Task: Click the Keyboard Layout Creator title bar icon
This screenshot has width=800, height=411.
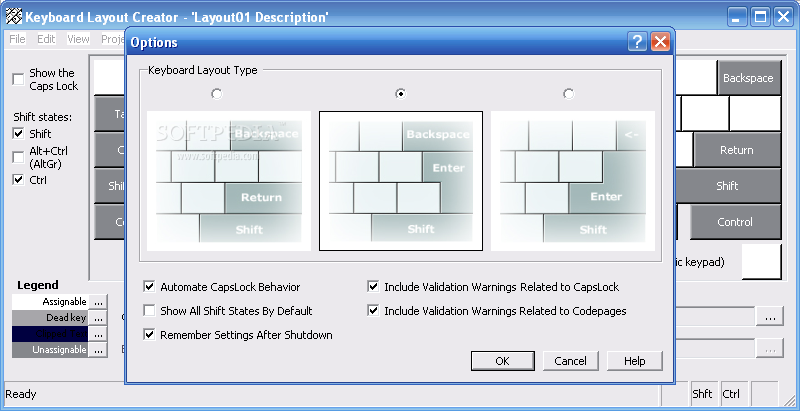Action: (x=14, y=17)
